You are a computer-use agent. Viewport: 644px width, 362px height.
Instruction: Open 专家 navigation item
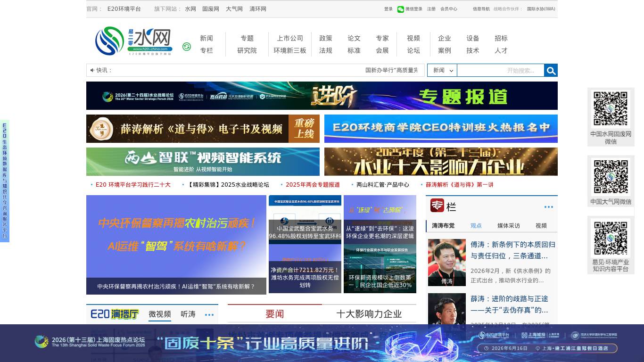tap(382, 38)
